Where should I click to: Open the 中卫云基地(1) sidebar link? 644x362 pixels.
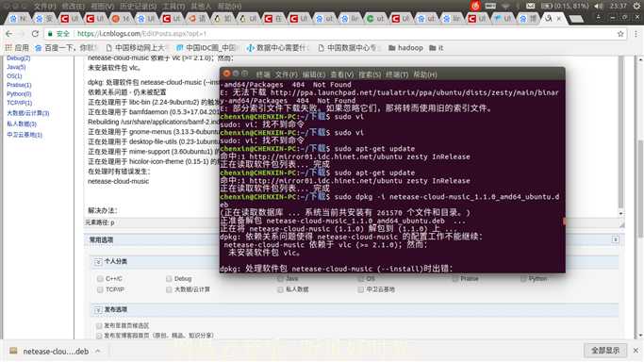coord(25,135)
